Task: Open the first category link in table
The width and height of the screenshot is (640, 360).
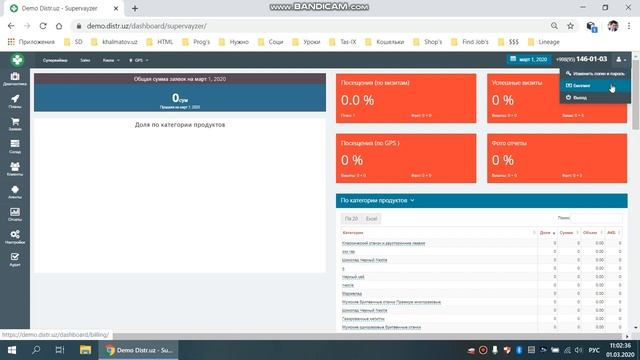Action: tap(383, 243)
